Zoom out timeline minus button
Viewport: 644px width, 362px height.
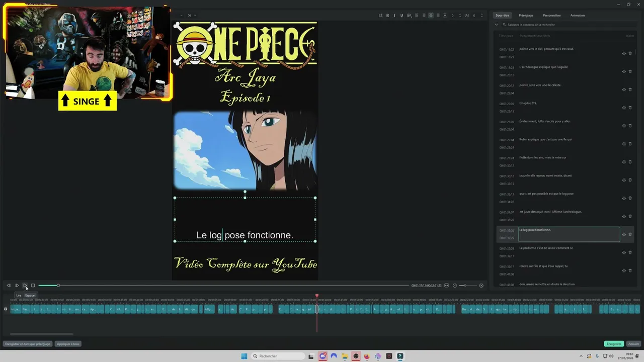click(x=455, y=286)
